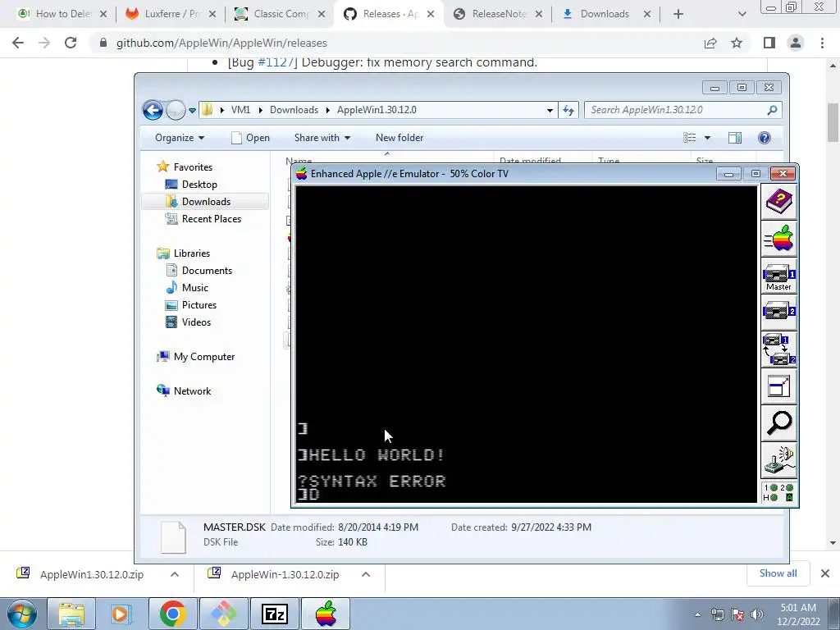Open address bar history dropdown arrow
The height and width of the screenshot is (630, 840).
pos(550,111)
